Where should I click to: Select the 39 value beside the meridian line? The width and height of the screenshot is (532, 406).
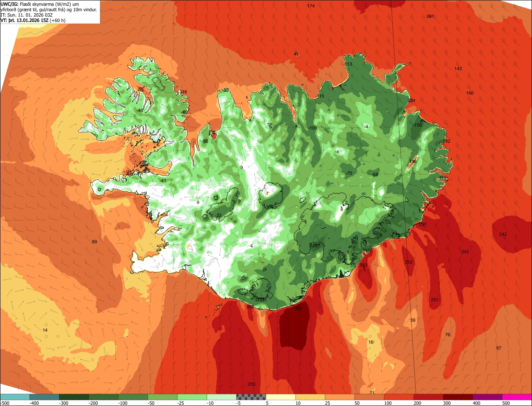(x=413, y=320)
